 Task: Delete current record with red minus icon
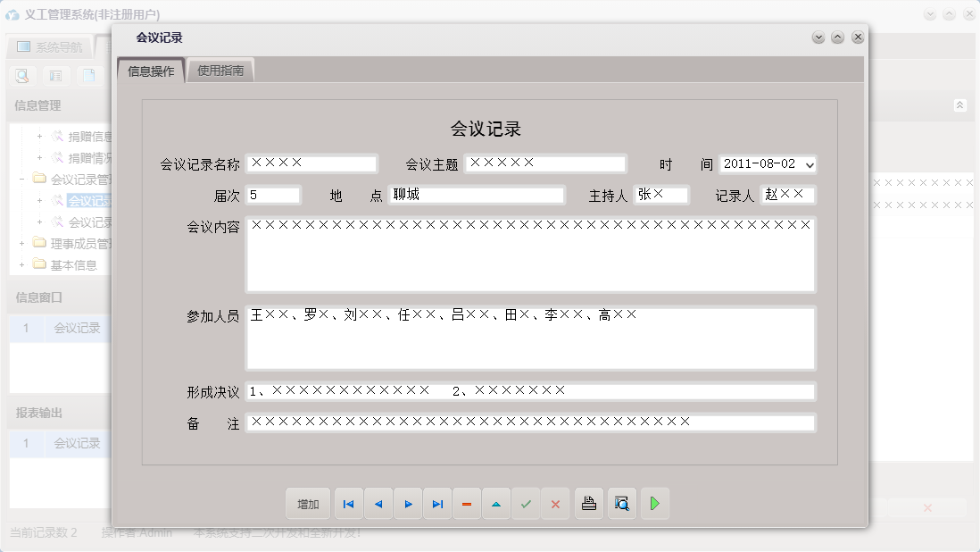(x=467, y=504)
